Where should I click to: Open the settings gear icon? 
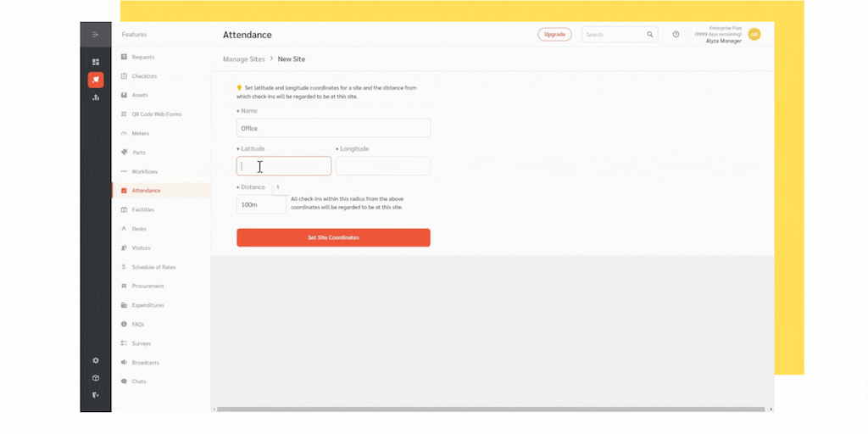click(x=96, y=360)
